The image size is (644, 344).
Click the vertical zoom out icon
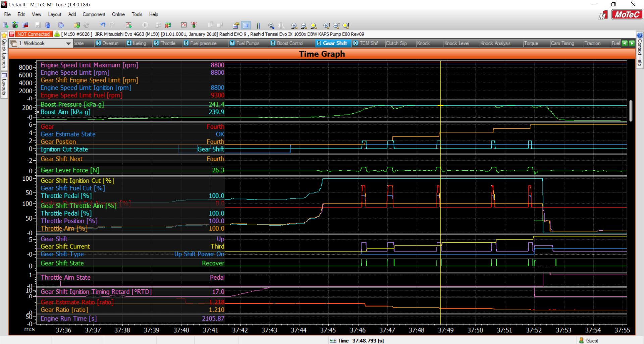pos(336,25)
